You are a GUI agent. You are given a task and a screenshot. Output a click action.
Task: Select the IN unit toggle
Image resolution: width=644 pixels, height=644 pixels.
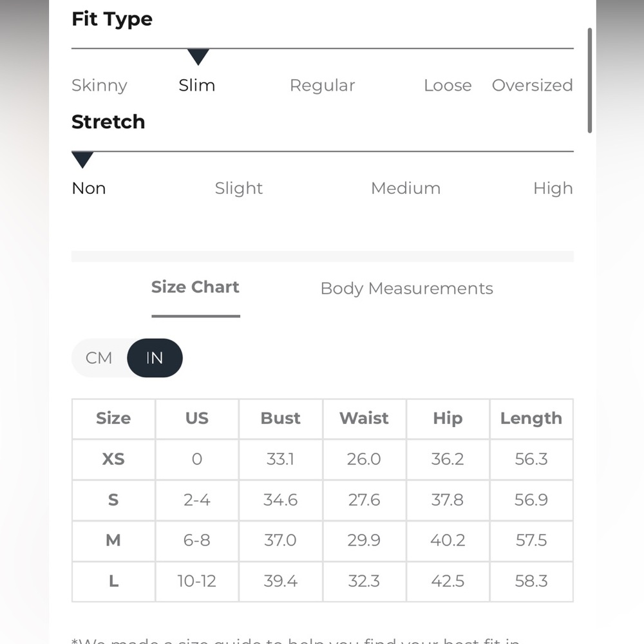point(155,357)
